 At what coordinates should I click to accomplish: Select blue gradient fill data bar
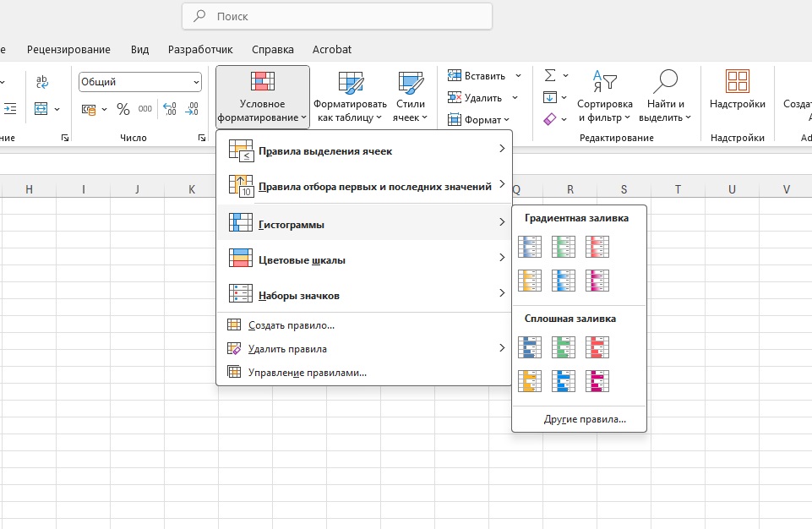click(530, 247)
